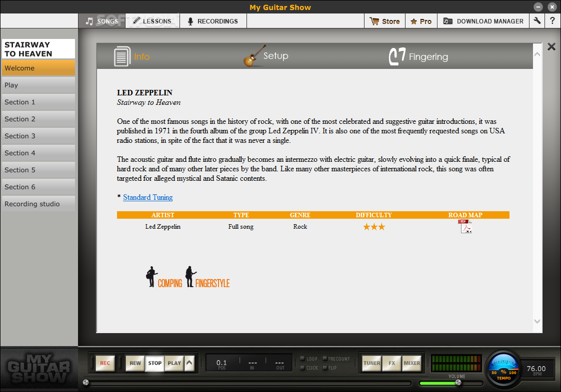Open the Setup guitar icon tab
Image resolution: width=561 pixels, height=392 pixels.
click(265, 56)
